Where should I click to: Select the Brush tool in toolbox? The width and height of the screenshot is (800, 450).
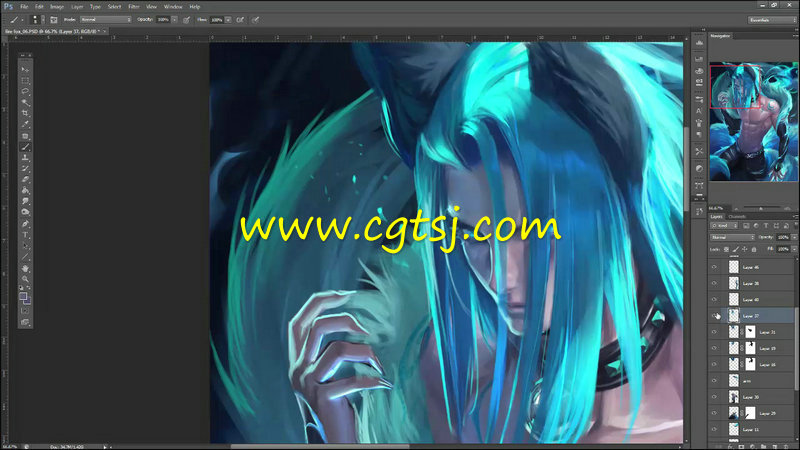[25, 147]
